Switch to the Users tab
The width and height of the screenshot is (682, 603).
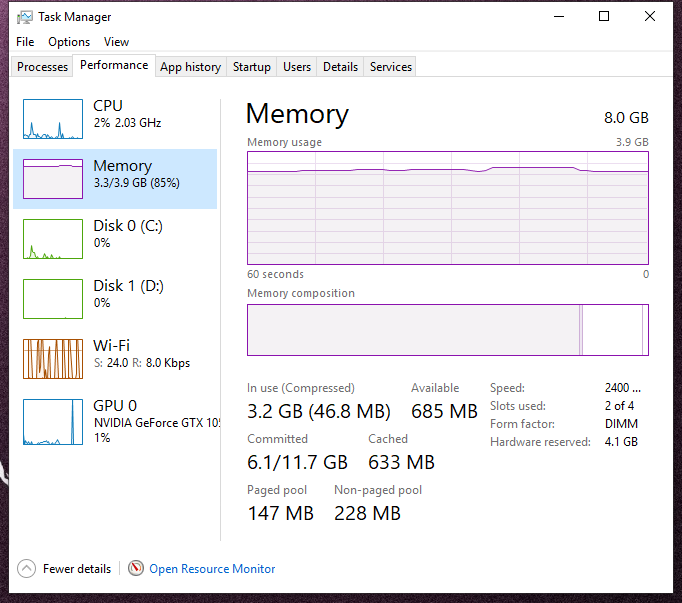tap(297, 67)
